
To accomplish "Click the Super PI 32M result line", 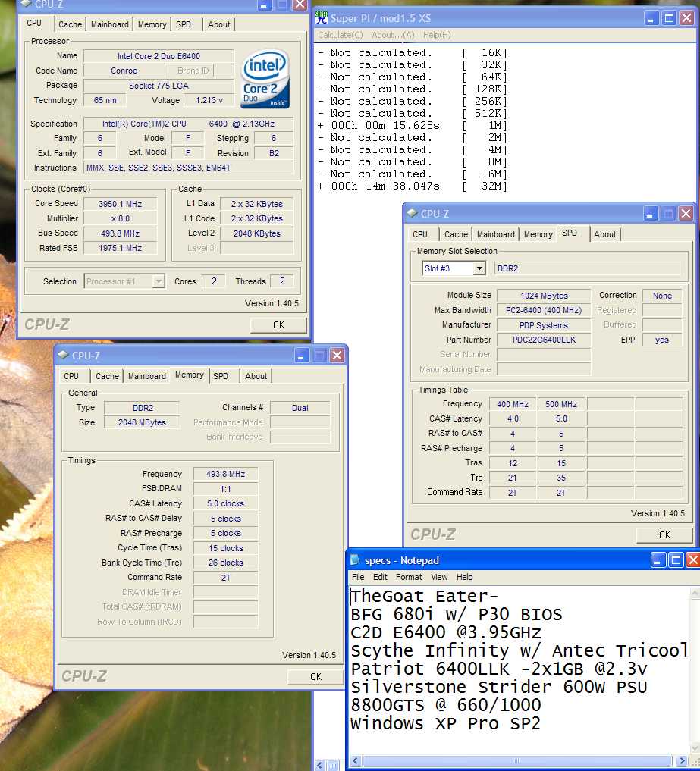I will tap(413, 186).
